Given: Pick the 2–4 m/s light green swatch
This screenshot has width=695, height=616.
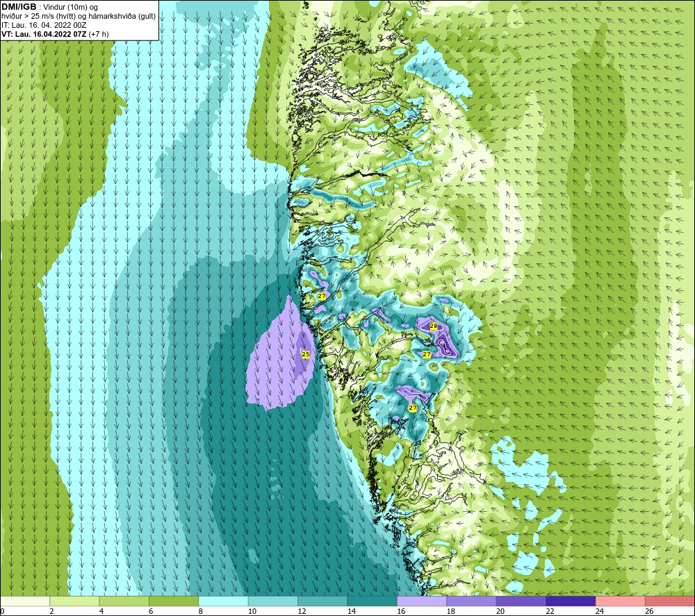Looking at the screenshot, I should tap(74, 601).
